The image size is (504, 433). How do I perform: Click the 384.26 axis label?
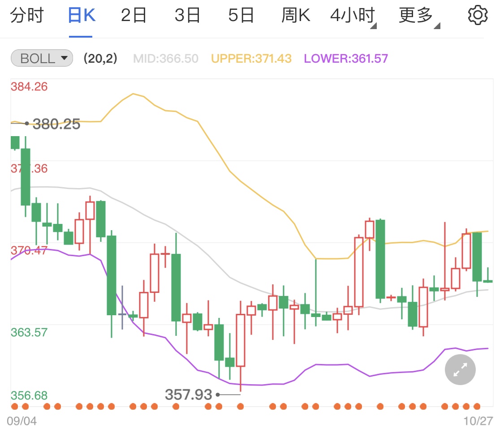point(29,87)
